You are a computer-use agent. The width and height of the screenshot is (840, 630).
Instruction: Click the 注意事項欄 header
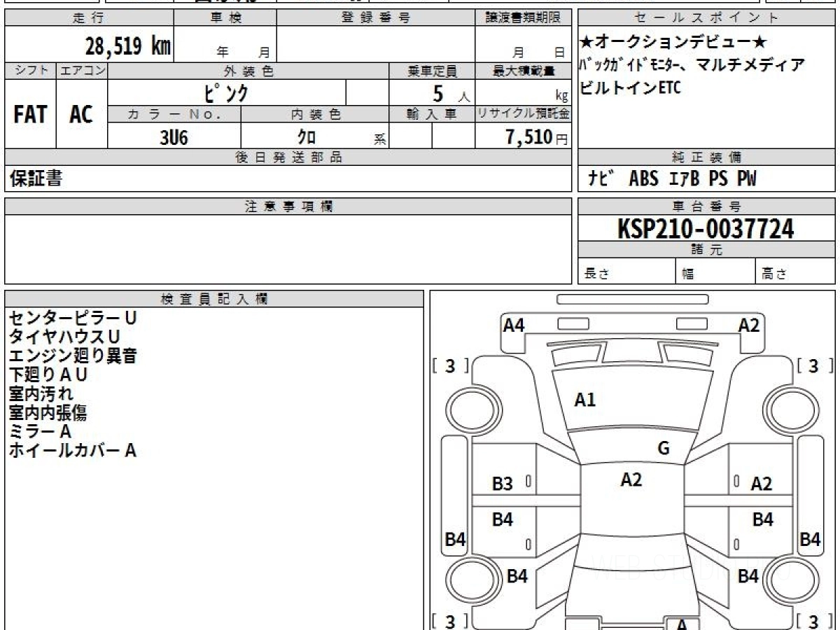click(288, 206)
